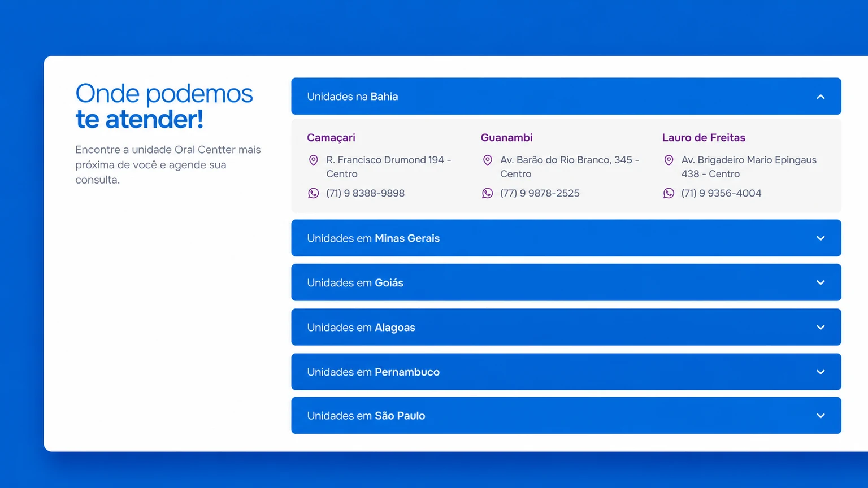
Task: Click the "Onde podemos te atender!" heading
Action: coord(164,106)
